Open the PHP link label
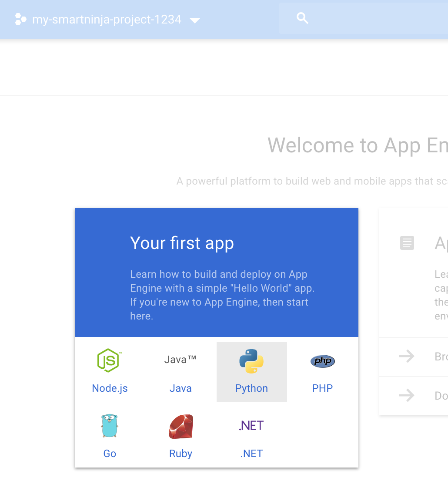The width and height of the screenshot is (448, 498). [x=322, y=388]
